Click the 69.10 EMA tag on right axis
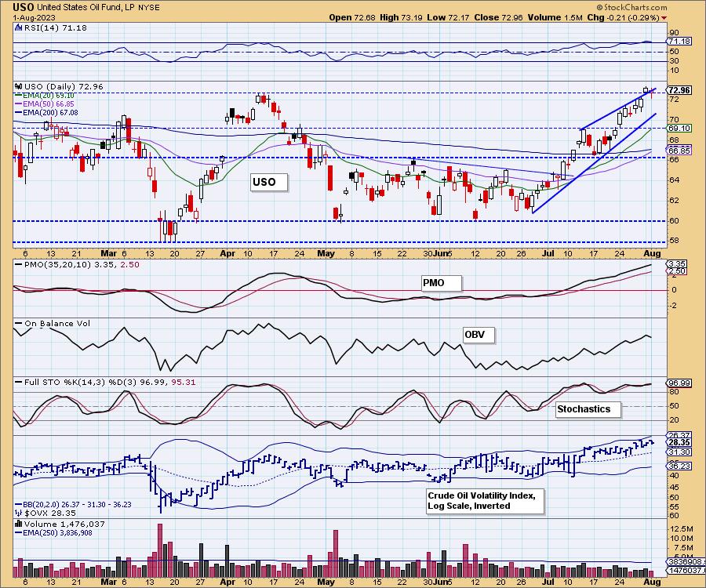The image size is (706, 588). (x=679, y=129)
